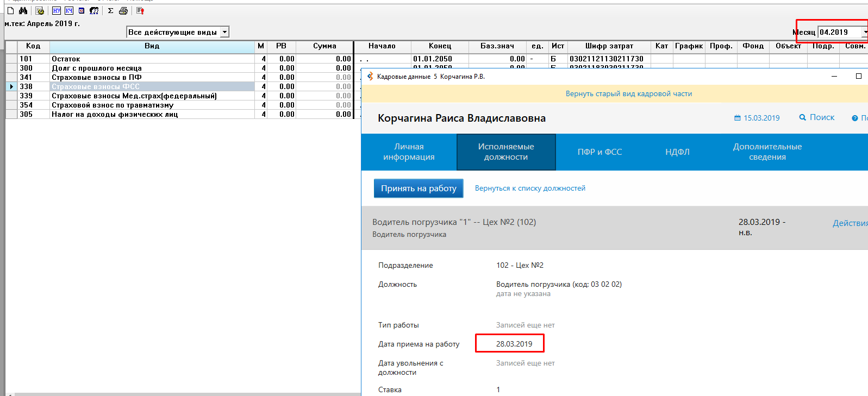Click the График column header
Image resolution: width=868 pixels, height=396 pixels.
689,46
